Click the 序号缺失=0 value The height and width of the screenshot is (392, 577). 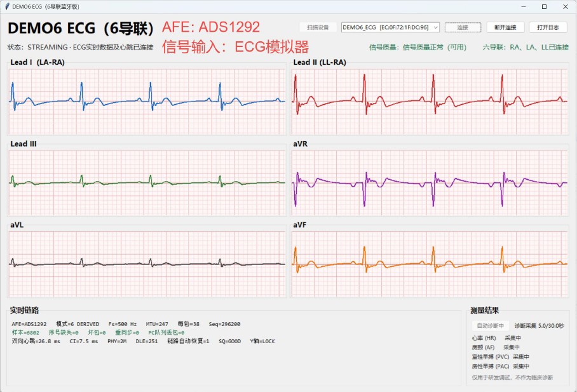pos(64,332)
